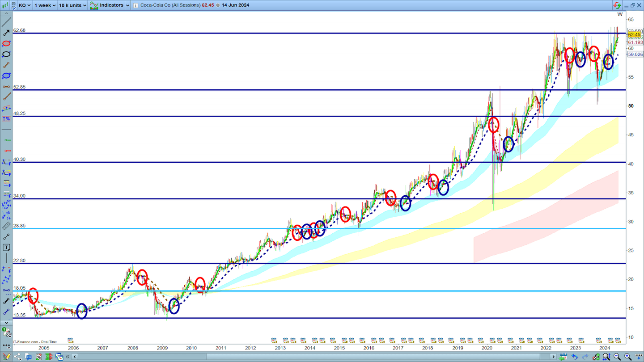Open the 1 week timeframe dropdown

click(x=45, y=5)
